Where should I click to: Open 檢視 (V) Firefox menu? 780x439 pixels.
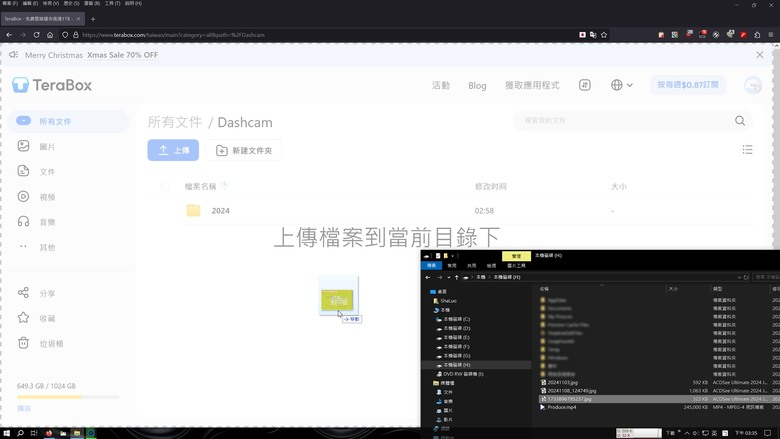click(51, 3)
